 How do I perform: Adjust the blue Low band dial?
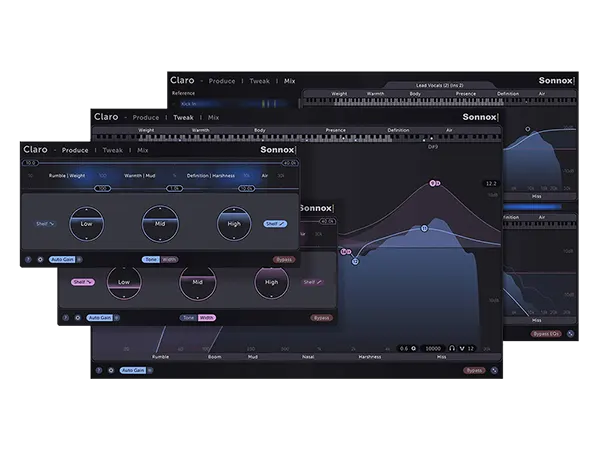coord(86,224)
